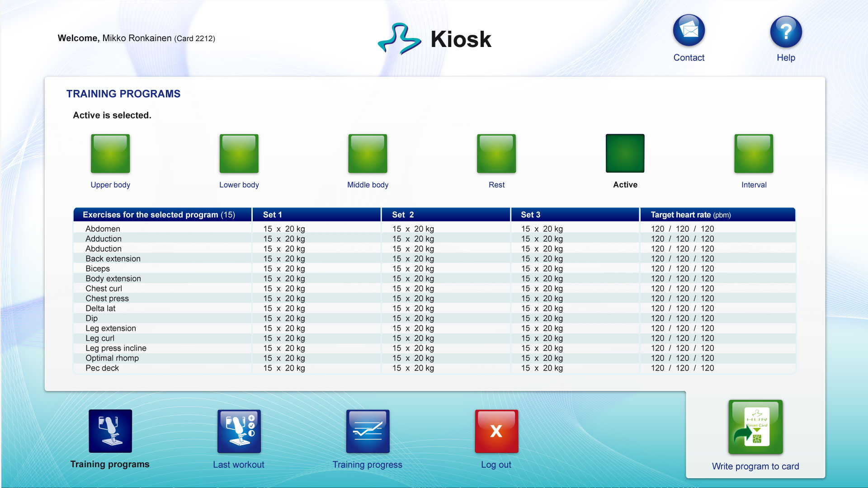The image size is (868, 488).
Task: Open the Last workout icon
Action: [239, 431]
